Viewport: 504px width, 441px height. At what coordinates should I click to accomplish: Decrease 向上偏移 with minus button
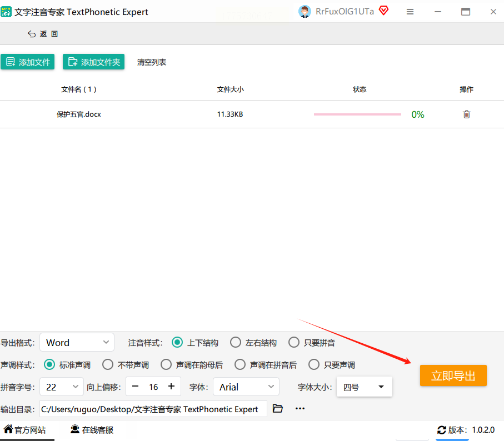(136, 387)
